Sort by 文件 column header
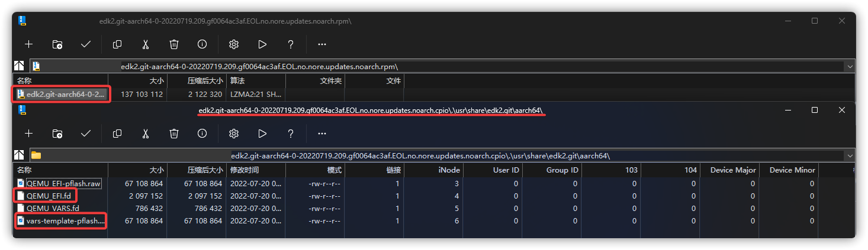868x250 pixels. coord(374,80)
